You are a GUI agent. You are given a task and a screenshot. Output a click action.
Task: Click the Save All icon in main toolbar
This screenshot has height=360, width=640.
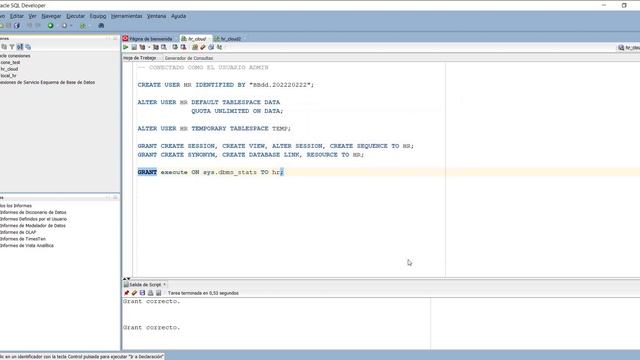click(x=17, y=26)
